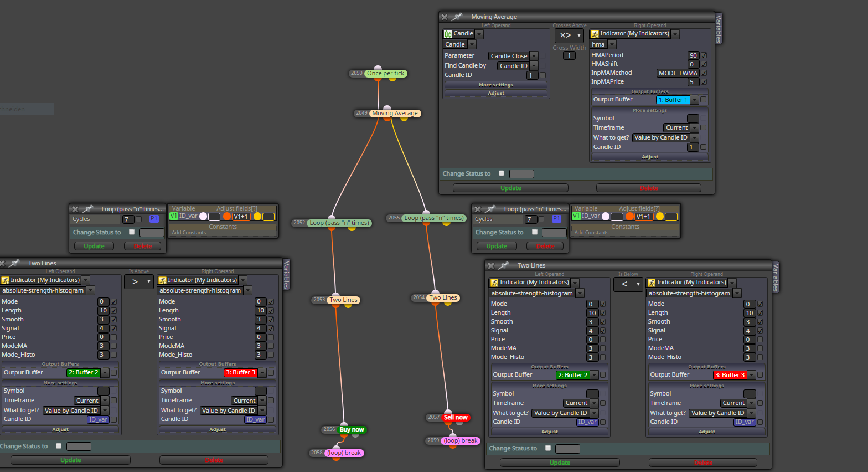Toggle the InpMAMethod checkbox next to MODE_LWMA
The width and height of the screenshot is (868, 472).
coord(704,73)
